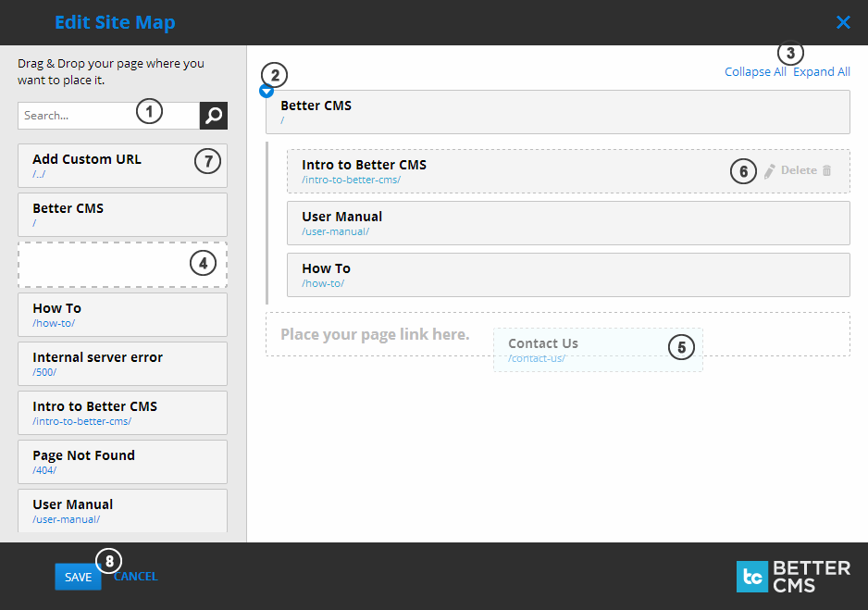Select Internal server error page
The height and width of the screenshot is (610, 868).
click(122, 364)
